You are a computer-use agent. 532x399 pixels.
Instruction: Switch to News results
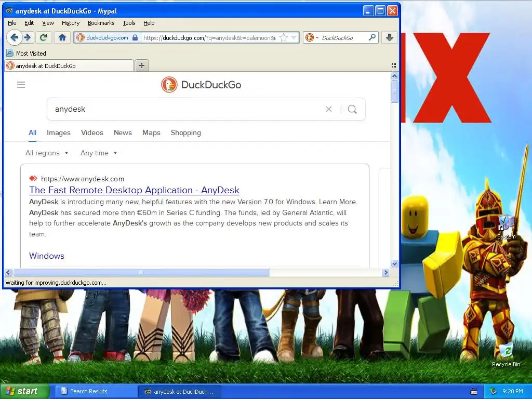(x=123, y=132)
